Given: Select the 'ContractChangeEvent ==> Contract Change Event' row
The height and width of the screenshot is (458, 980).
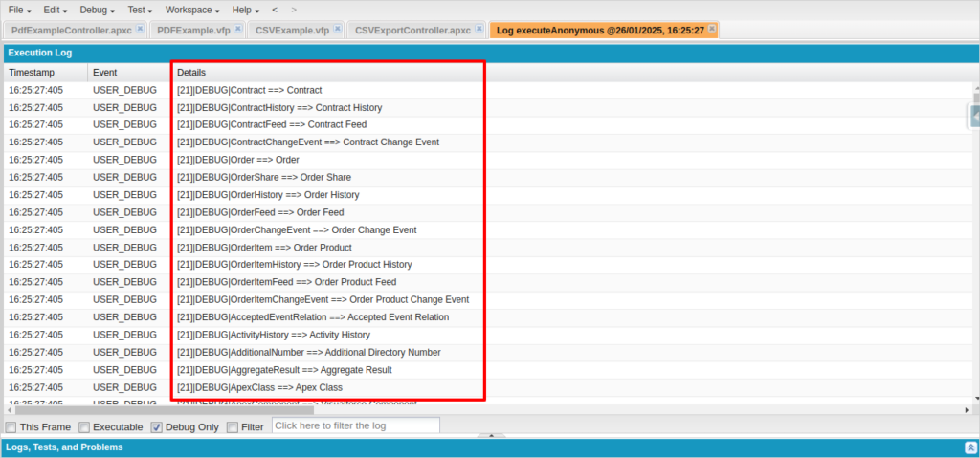Looking at the screenshot, I should pos(488,142).
